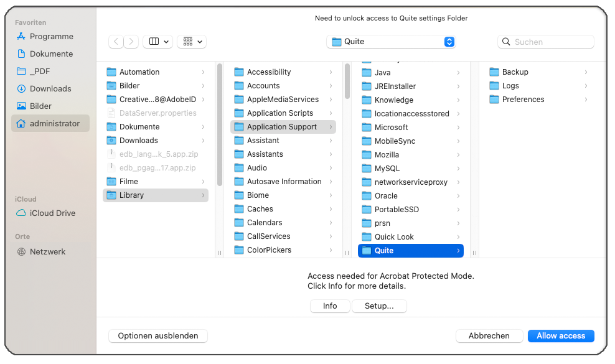The image size is (615, 364).
Task: Select the MobileSync folder
Action: 411,141
